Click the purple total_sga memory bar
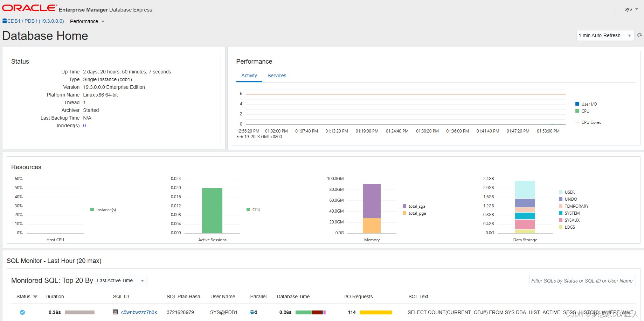 372,201
